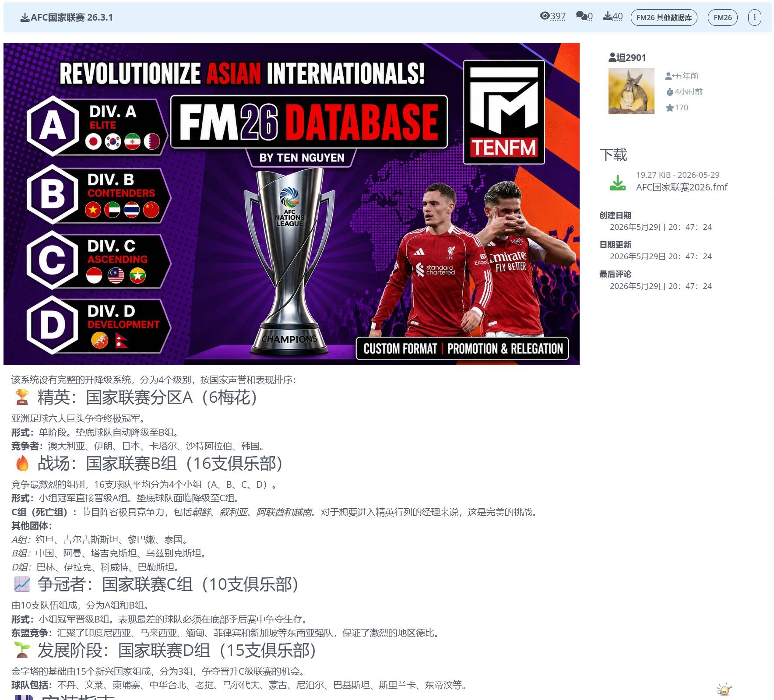Open the FM26 Database banner image
The height and width of the screenshot is (700, 774).
(x=292, y=204)
